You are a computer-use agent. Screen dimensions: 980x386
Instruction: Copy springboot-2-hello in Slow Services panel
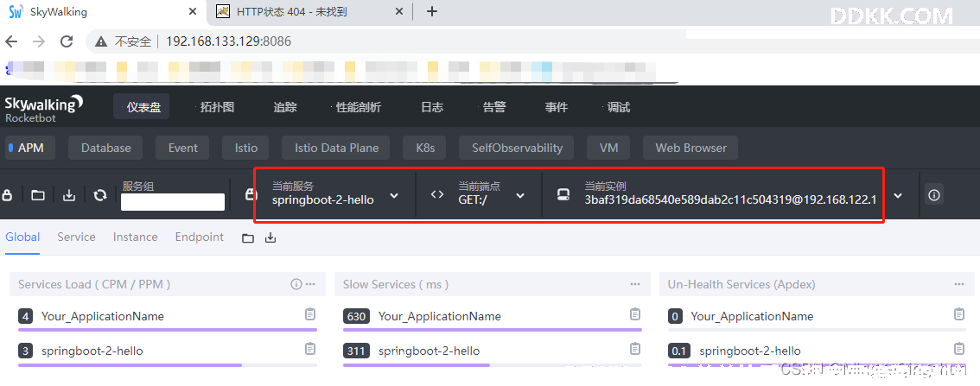(x=635, y=349)
